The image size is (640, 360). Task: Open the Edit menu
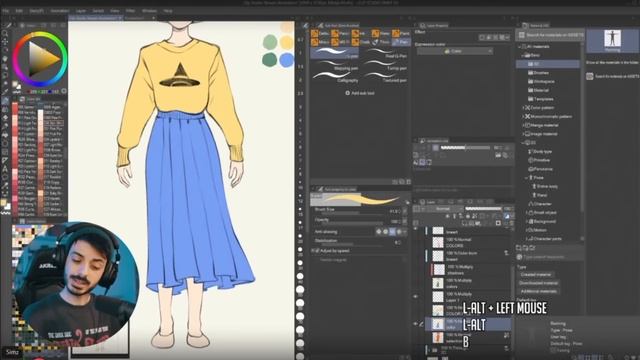pos(19,11)
